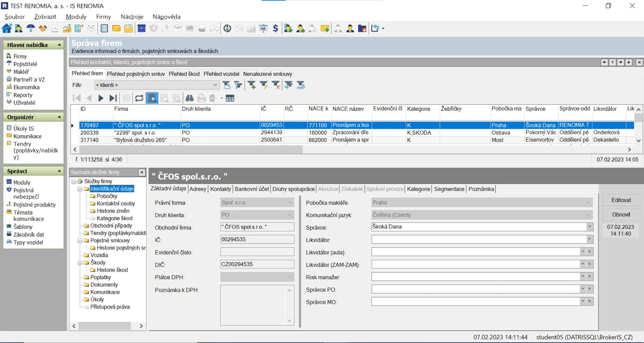Open Pojistné produkty in Správci
644x343 pixels.
[35, 205]
